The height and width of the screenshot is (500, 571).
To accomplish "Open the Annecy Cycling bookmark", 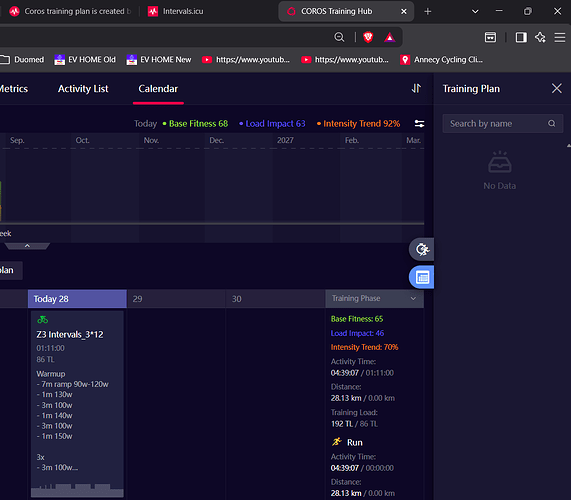I will coord(441,60).
